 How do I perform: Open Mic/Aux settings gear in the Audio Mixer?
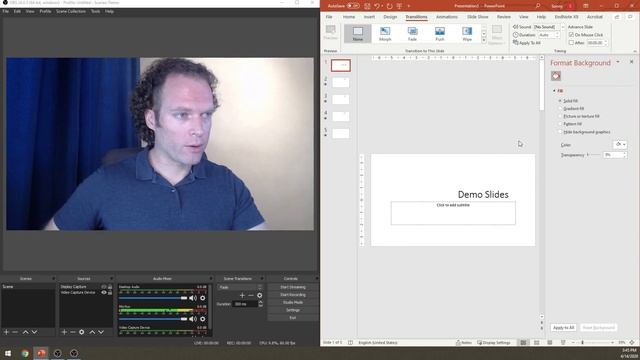click(x=202, y=319)
